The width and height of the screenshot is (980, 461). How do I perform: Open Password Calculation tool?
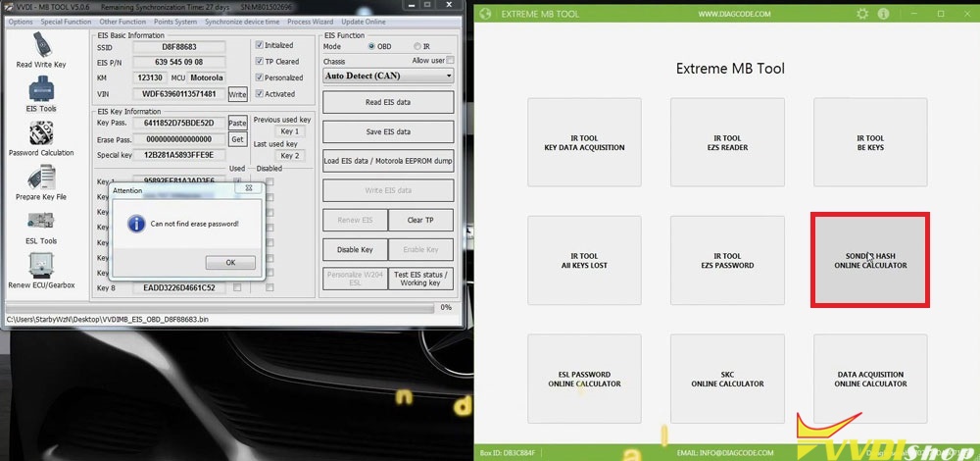tap(40, 139)
